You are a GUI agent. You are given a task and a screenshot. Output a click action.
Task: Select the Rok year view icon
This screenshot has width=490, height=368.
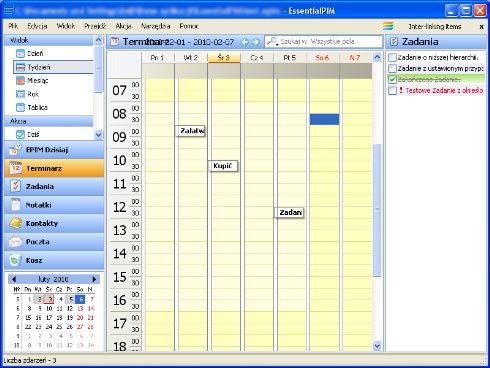point(20,94)
